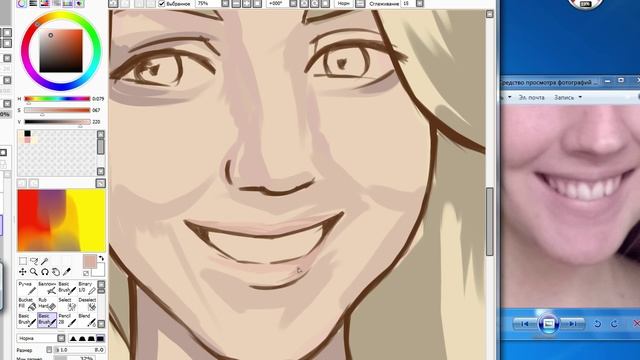Choose the second brush edge shape

click(x=82, y=338)
